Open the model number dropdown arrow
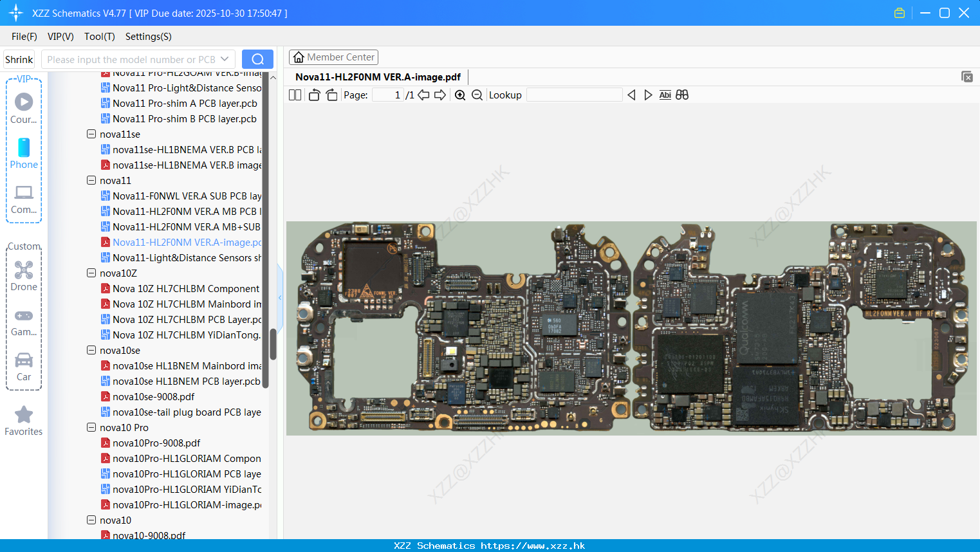This screenshot has width=980, height=552. click(x=225, y=59)
